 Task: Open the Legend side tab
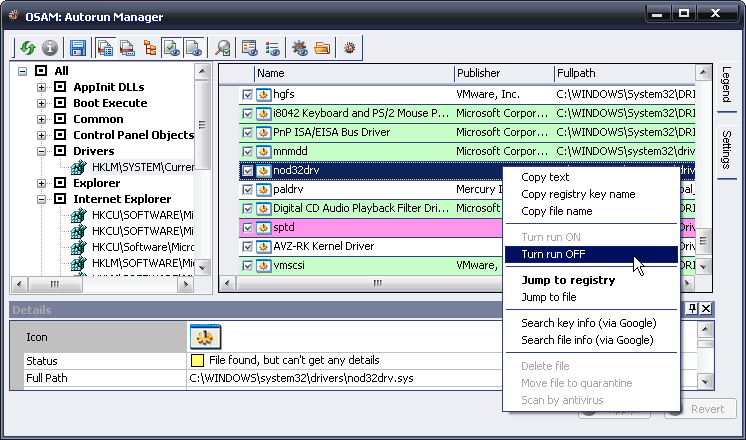coord(726,85)
